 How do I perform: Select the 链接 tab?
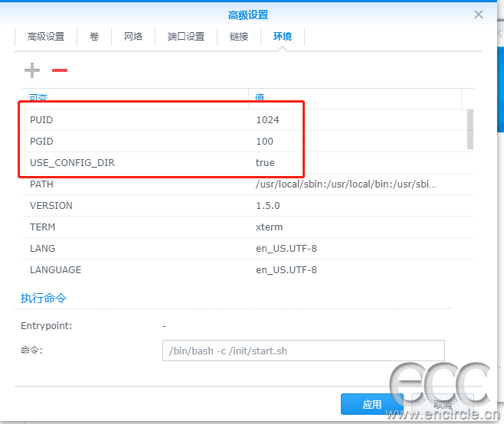[x=239, y=37]
